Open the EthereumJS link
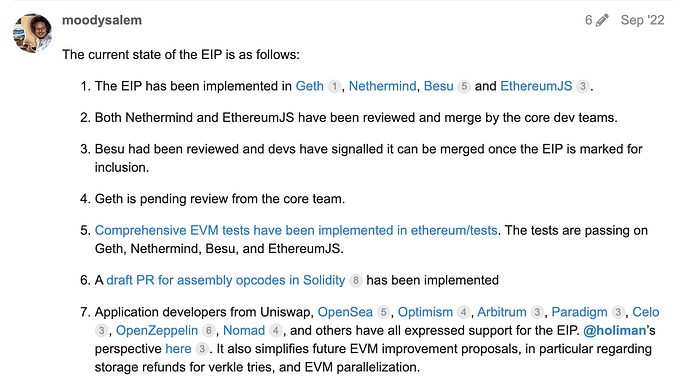Screen dimensions: 690x388 tap(536, 86)
